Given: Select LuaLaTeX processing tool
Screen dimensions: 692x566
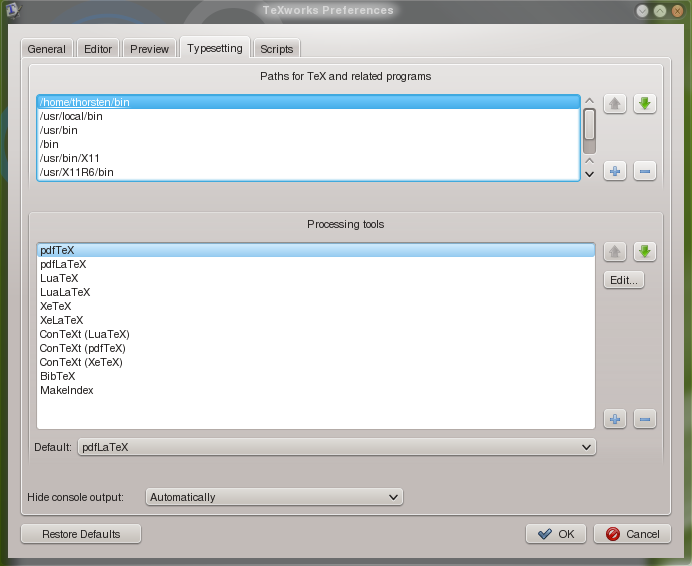Looking at the screenshot, I should pyautogui.click(x=316, y=292).
